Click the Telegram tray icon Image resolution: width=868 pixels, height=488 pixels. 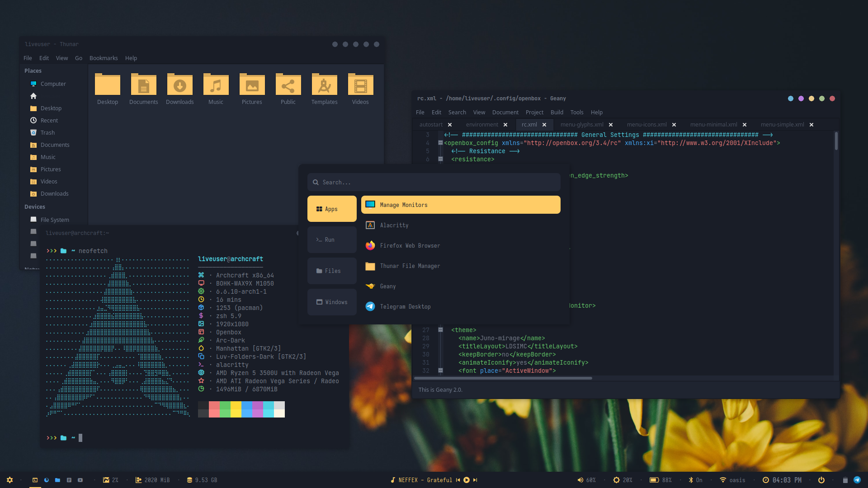pyautogui.click(x=857, y=480)
